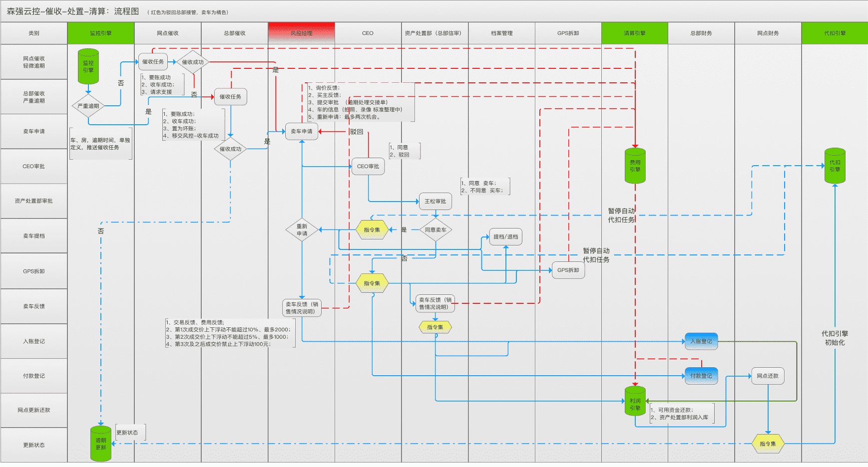868x467 pixels.
Task: Select the 代扣引擎初始化 connector label
Action: [x=835, y=338]
